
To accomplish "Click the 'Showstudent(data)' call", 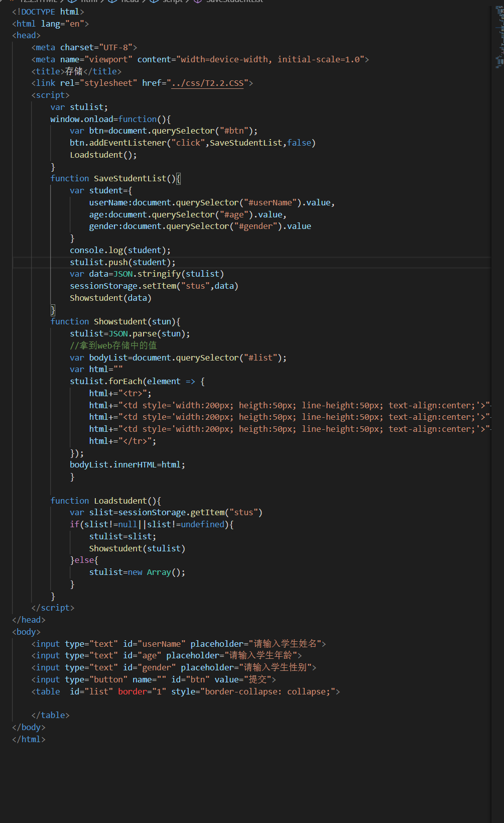I will [110, 298].
